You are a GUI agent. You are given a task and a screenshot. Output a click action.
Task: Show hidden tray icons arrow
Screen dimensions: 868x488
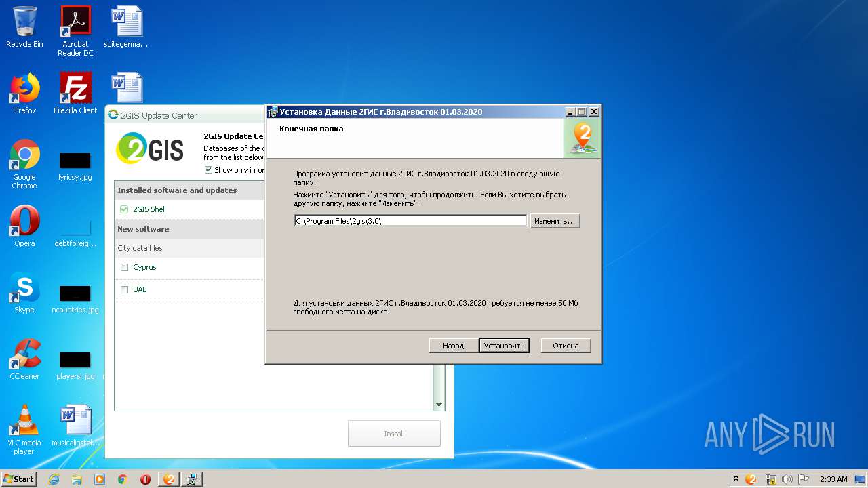pyautogui.click(x=736, y=479)
